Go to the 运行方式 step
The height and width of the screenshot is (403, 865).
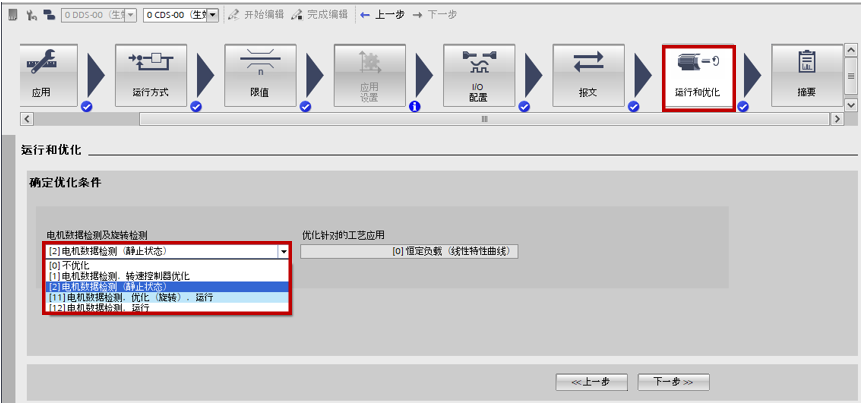coord(151,75)
